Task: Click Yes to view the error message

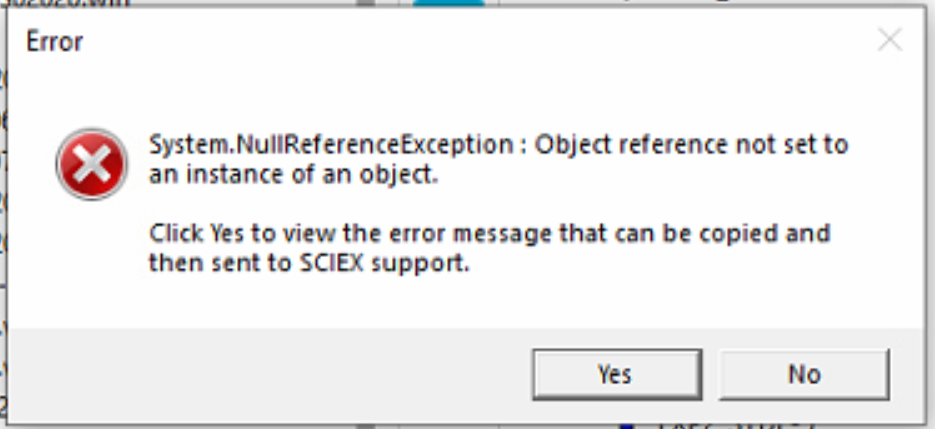Action: (613, 374)
